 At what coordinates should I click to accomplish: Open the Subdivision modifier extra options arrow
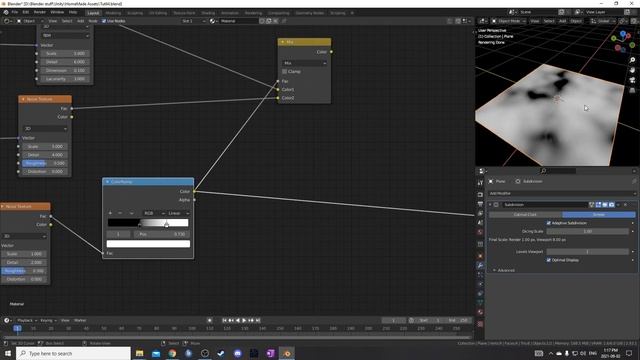pos(618,204)
